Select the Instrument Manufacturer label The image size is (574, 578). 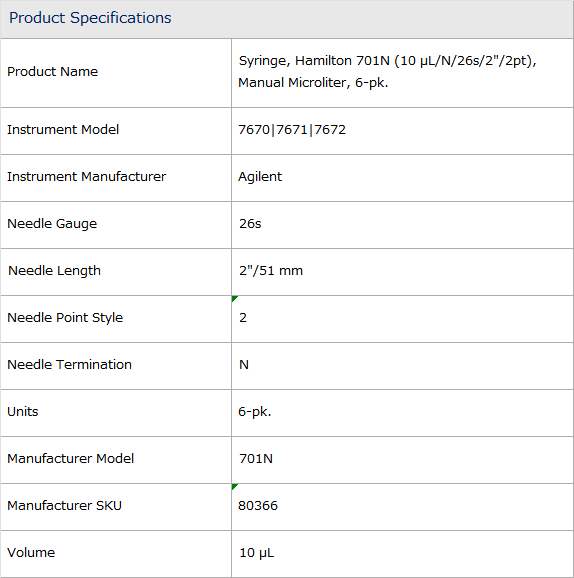[x=87, y=177]
